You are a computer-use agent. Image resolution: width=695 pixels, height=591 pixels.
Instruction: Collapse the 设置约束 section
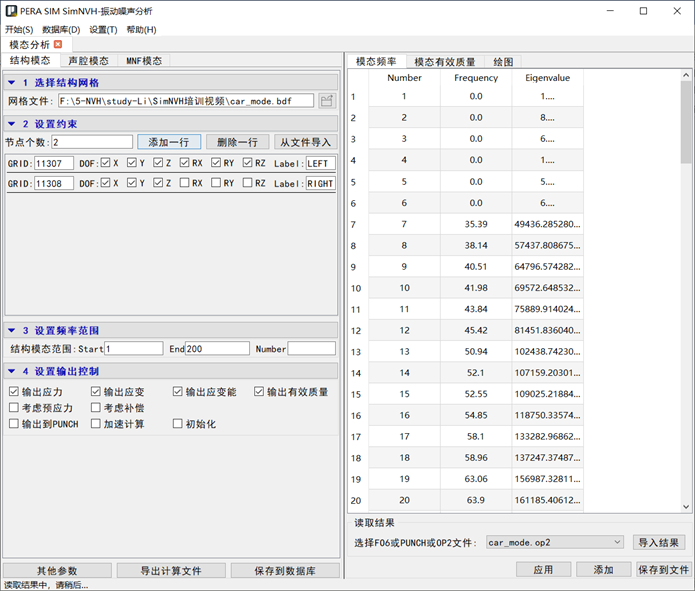(x=11, y=124)
